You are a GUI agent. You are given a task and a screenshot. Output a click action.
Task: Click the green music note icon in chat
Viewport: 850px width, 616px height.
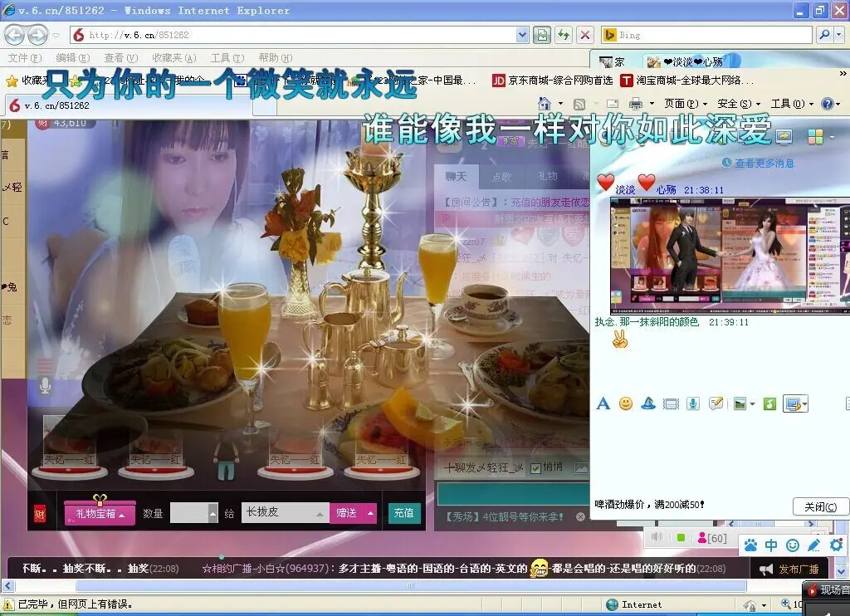[769, 403]
